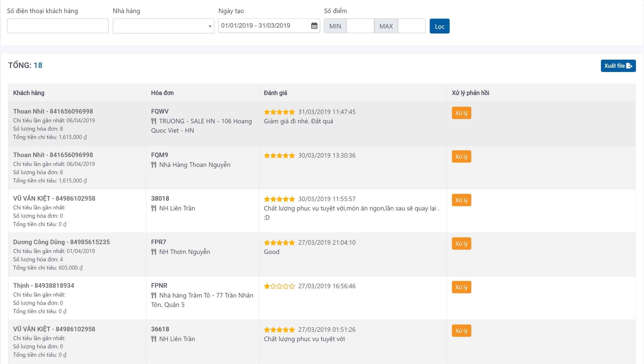
Task: Open the calendar icon in the date field
Action: [314, 26]
